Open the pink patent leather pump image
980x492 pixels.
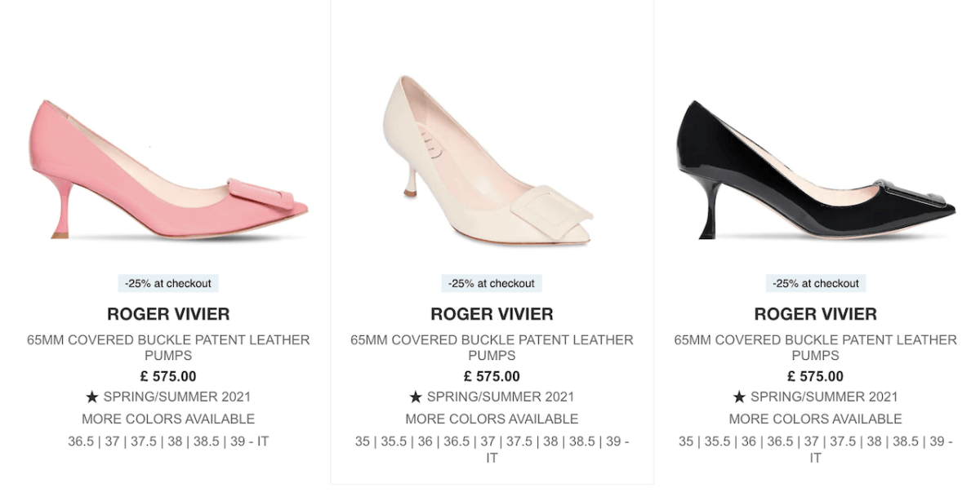[x=168, y=170]
